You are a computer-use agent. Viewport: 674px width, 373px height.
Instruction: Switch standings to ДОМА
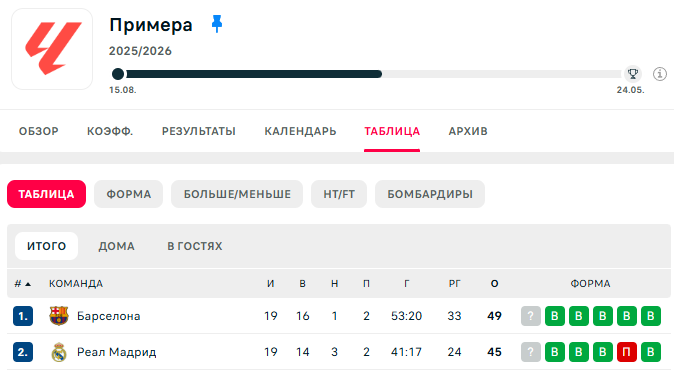pyautogui.click(x=116, y=246)
